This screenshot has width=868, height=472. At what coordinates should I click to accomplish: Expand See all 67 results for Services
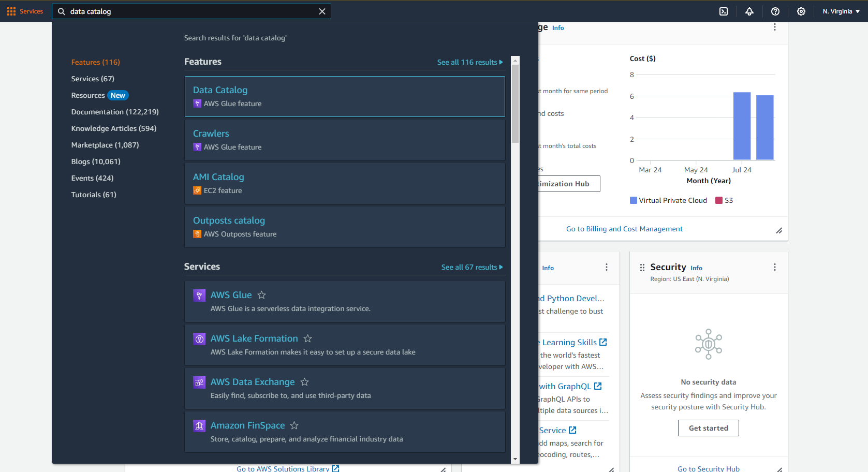(472, 267)
